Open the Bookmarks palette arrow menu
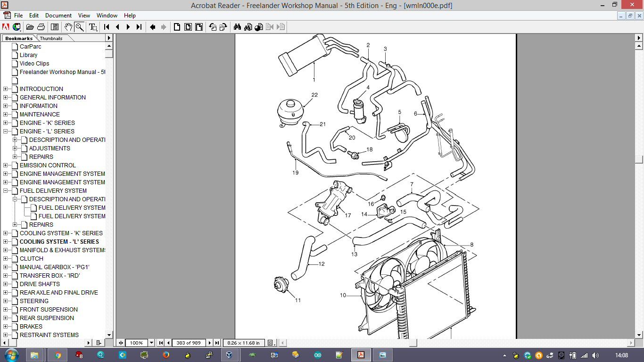This screenshot has height=362, width=644. point(109,38)
